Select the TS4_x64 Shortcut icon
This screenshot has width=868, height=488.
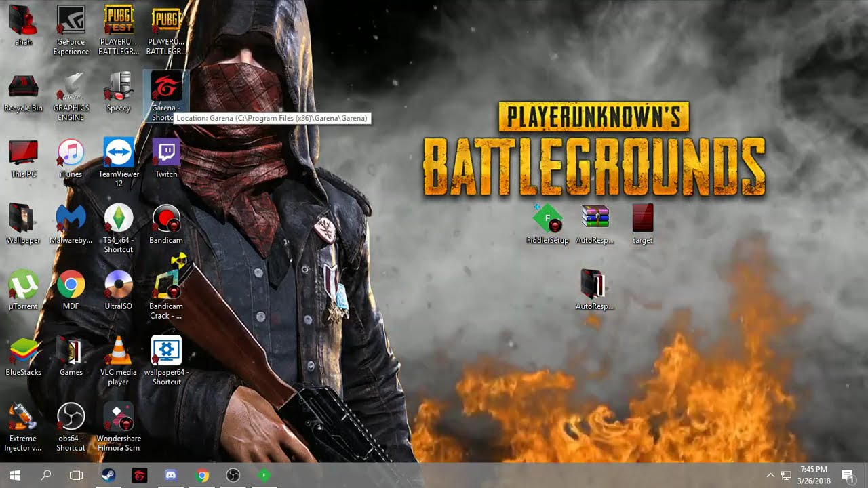click(118, 229)
